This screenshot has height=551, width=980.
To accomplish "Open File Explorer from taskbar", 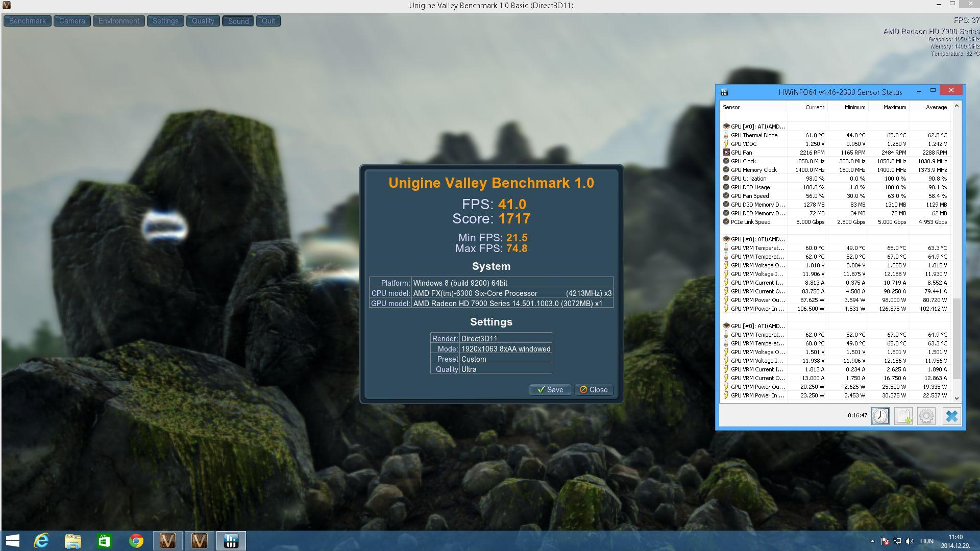I will pos(73,541).
